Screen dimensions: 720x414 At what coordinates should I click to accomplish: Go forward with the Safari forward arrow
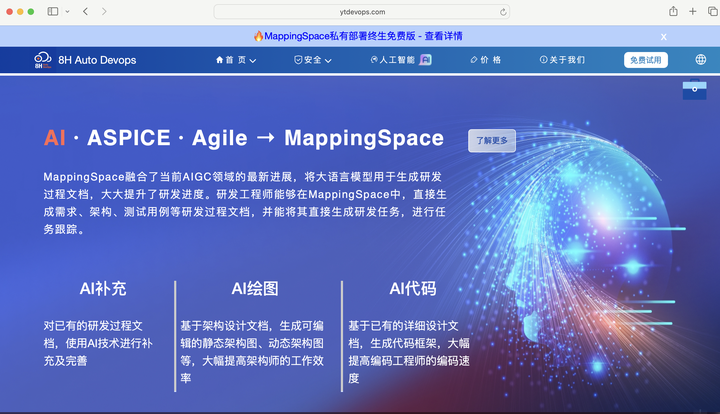pyautogui.click(x=104, y=11)
